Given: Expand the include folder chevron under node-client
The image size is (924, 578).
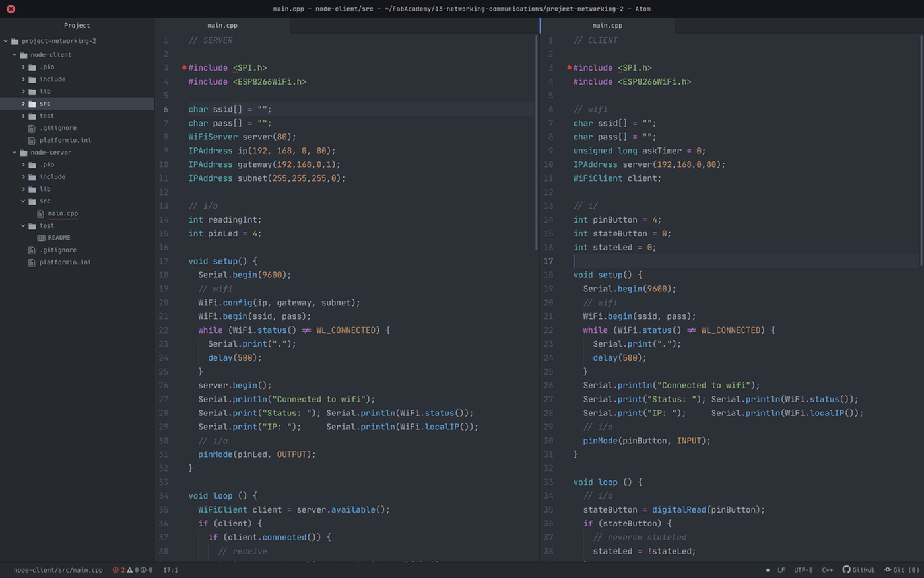Looking at the screenshot, I should tap(24, 79).
